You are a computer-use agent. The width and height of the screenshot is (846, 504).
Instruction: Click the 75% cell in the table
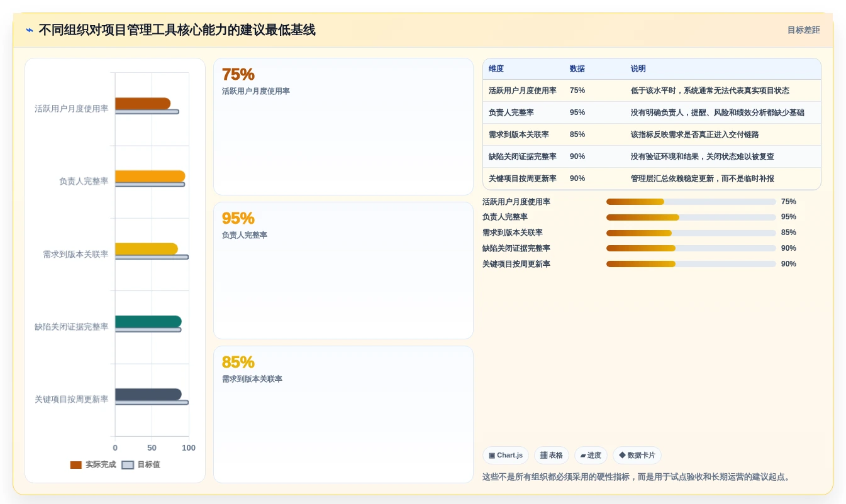click(x=577, y=90)
